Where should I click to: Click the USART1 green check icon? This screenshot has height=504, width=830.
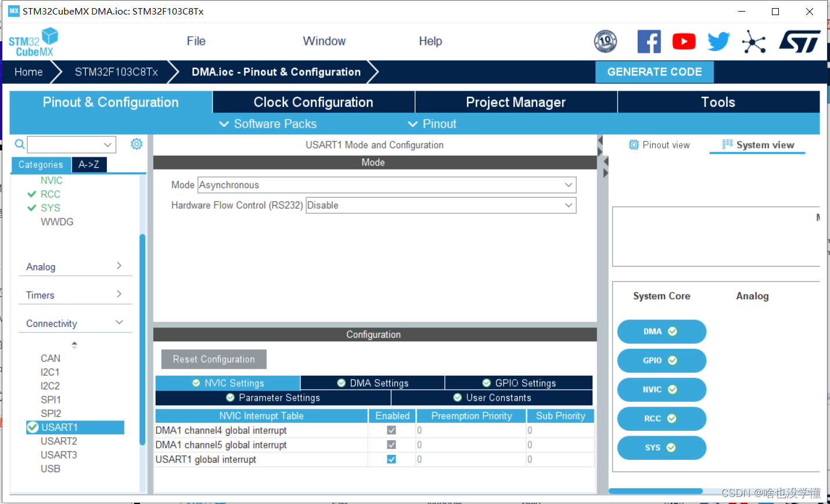(x=33, y=427)
